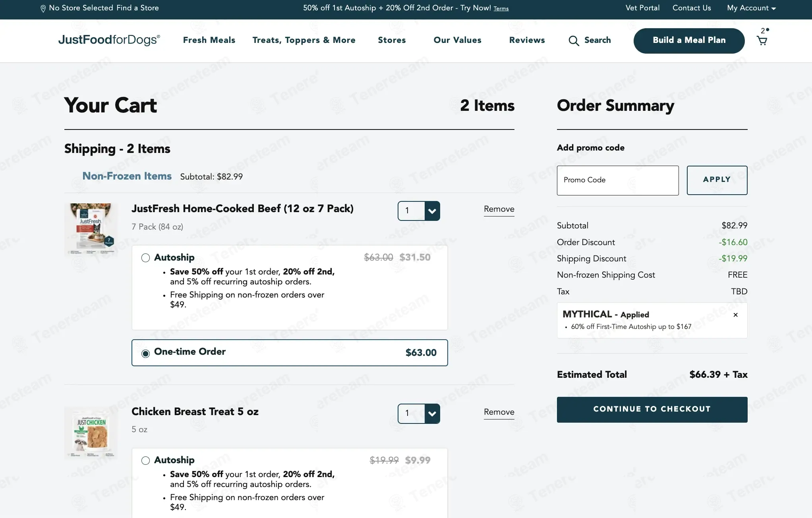Click the Shipping Discount -$19.99 amount
This screenshot has height=518, width=812.
[x=733, y=259]
